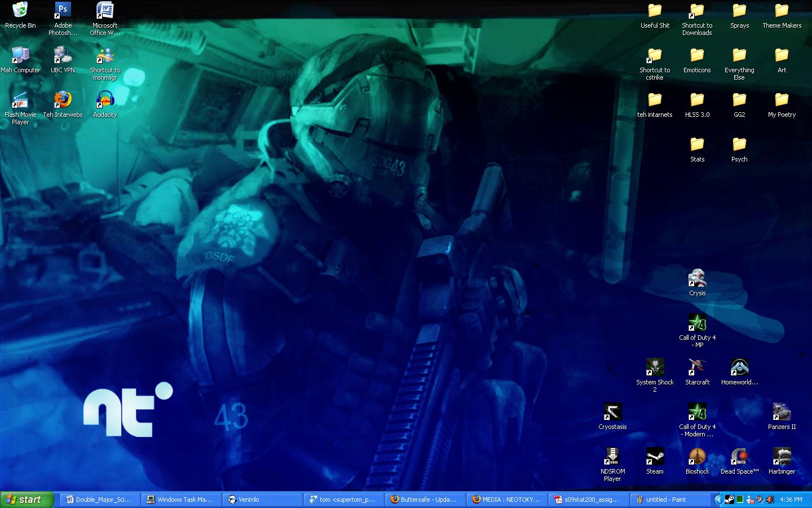Image resolution: width=812 pixels, height=508 pixels.
Task: Open the Emoticons folder
Action: (x=697, y=60)
